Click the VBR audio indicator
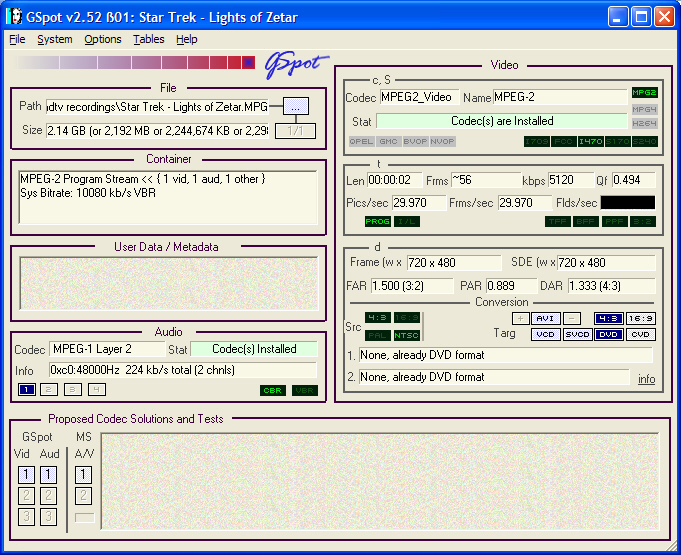The height and width of the screenshot is (555, 681). [x=305, y=390]
